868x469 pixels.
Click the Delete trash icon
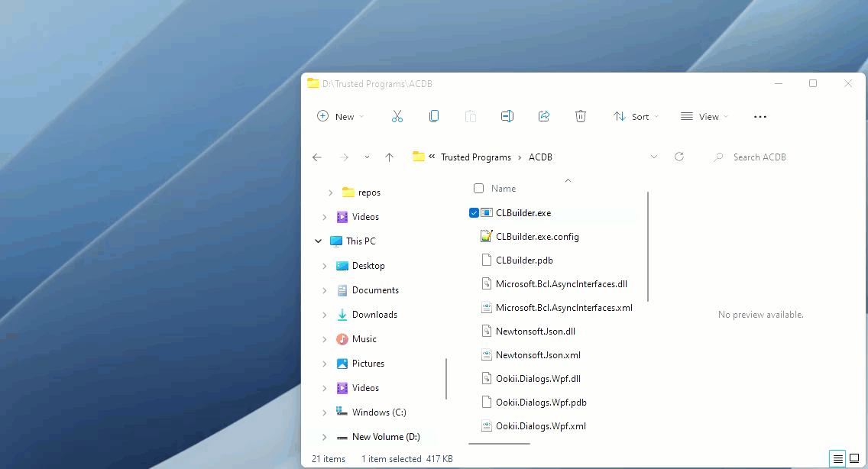pyautogui.click(x=581, y=116)
